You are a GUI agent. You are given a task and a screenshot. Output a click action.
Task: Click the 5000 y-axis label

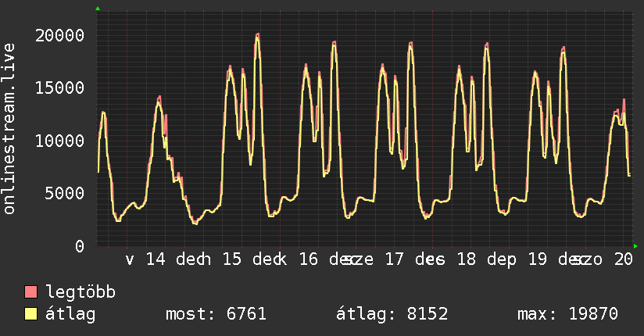click(x=65, y=194)
